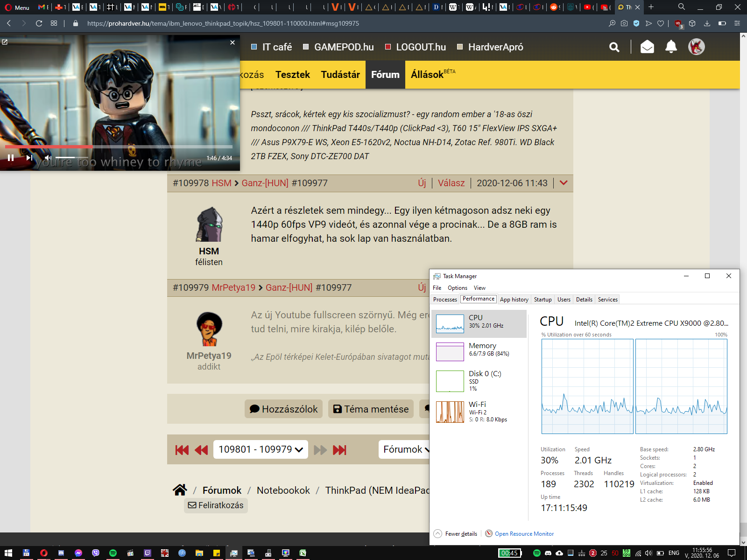Open notifications bell icon
This screenshot has width=747, height=560.
[671, 47]
